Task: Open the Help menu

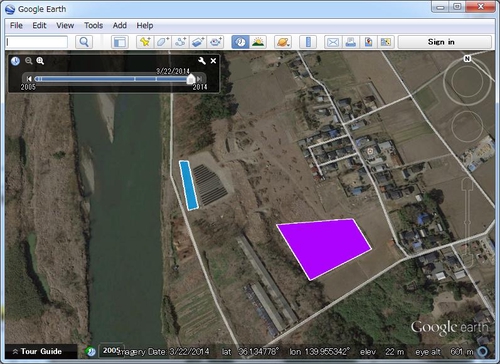Action: [x=145, y=26]
